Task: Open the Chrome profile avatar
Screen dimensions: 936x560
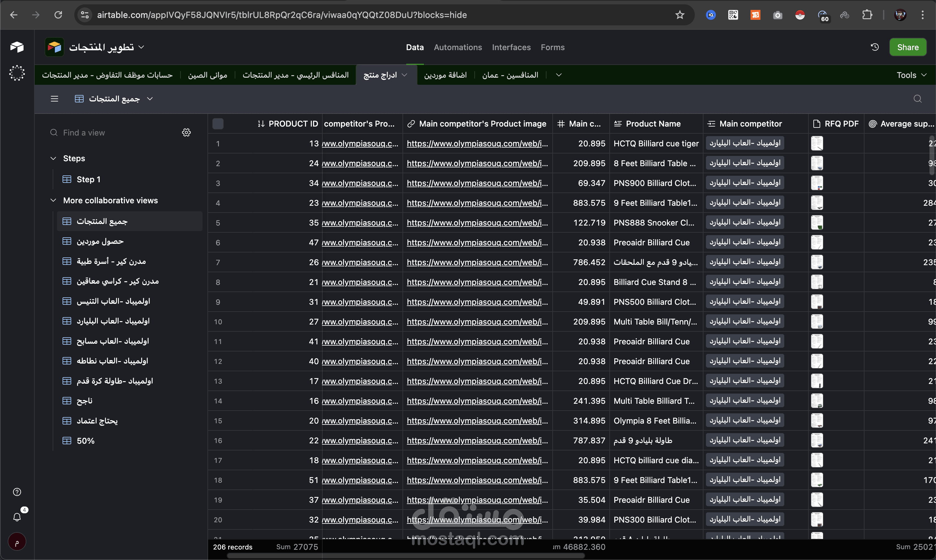Action: 900,15
